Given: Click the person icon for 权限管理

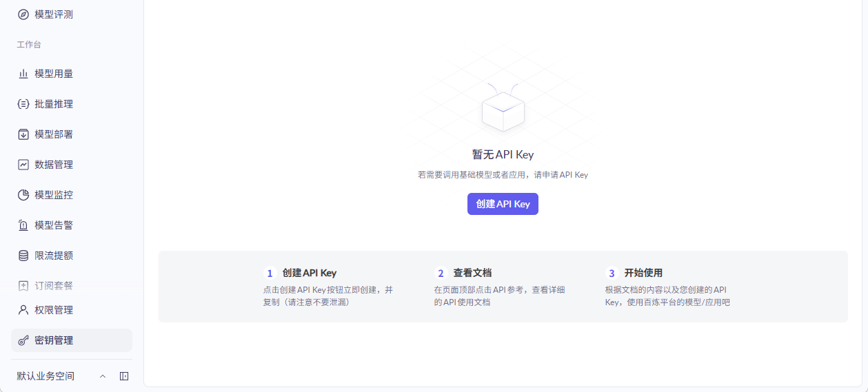Looking at the screenshot, I should tap(23, 310).
